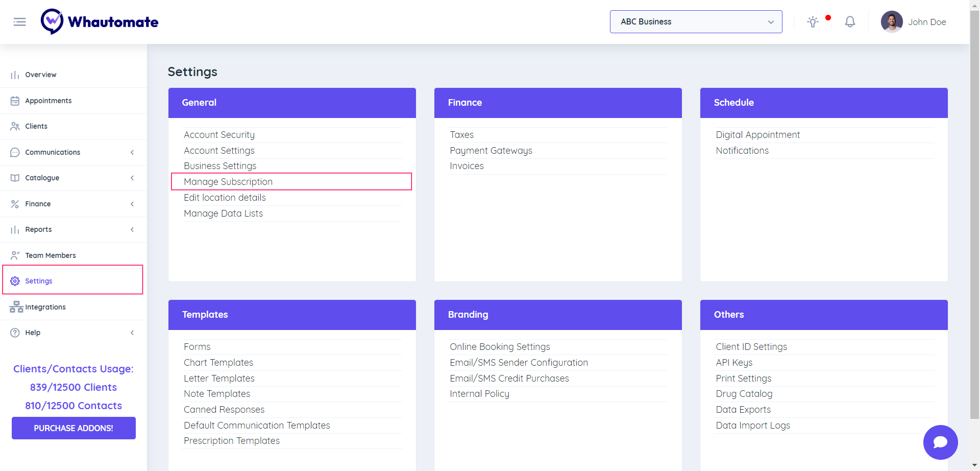Click the Settings gear icon in sidebar

point(15,281)
